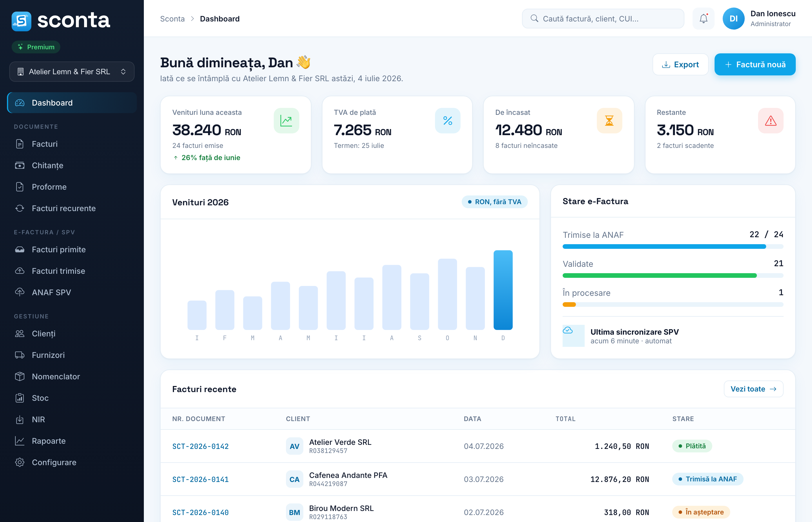Open the Atelier Lemn & Fier SRL company switcher
This screenshot has width=812, height=522.
click(x=72, y=72)
